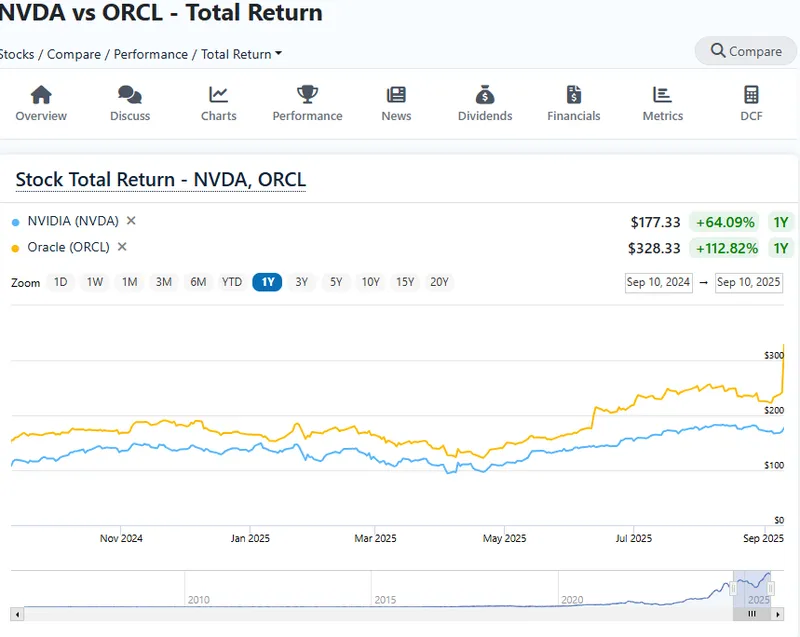The height and width of the screenshot is (637, 800).
Task: Click the navigator right scroll arrow
Action: (x=778, y=614)
